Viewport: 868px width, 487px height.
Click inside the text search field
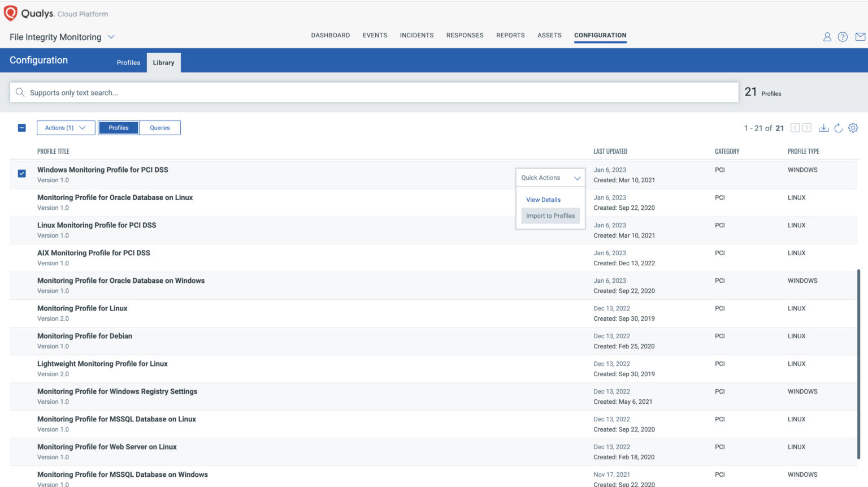[226, 92]
